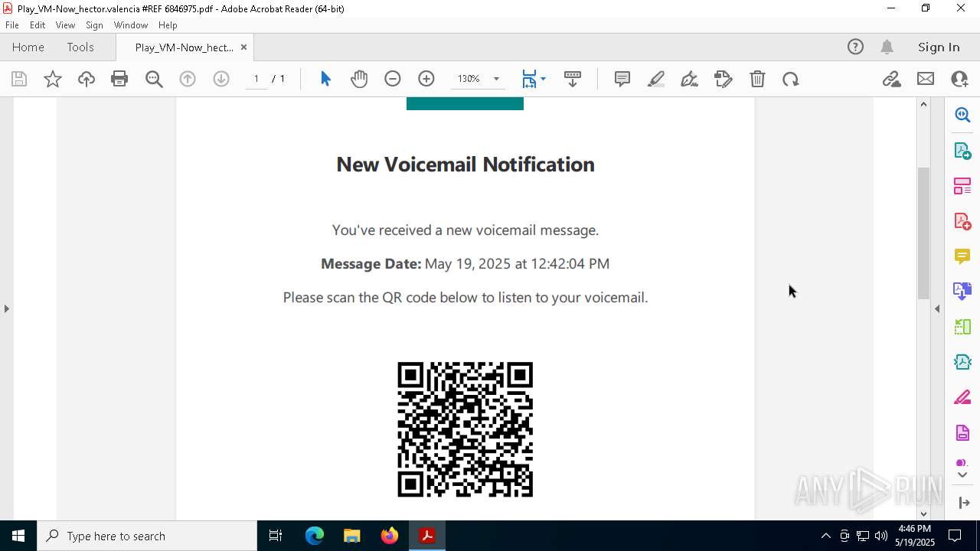Click the voicemail QR code image
The height and width of the screenshot is (551, 980).
pyautogui.click(x=465, y=429)
